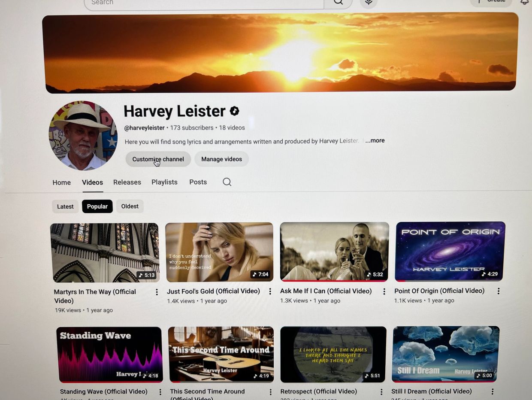This screenshot has height=400, width=532.
Task: Open Still I Dream clouds thumbnail
Action: click(x=445, y=354)
